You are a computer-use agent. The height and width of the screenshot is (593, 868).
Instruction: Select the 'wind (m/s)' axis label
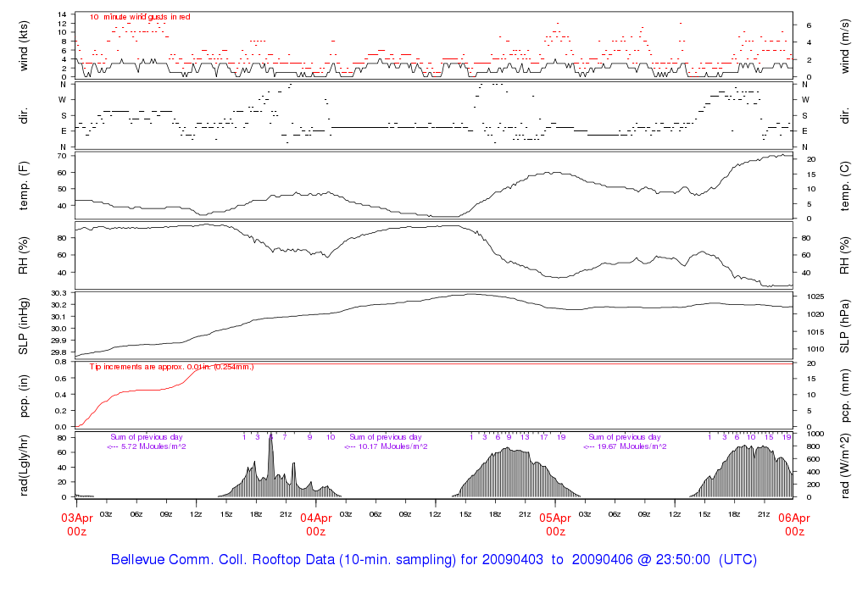point(844,46)
